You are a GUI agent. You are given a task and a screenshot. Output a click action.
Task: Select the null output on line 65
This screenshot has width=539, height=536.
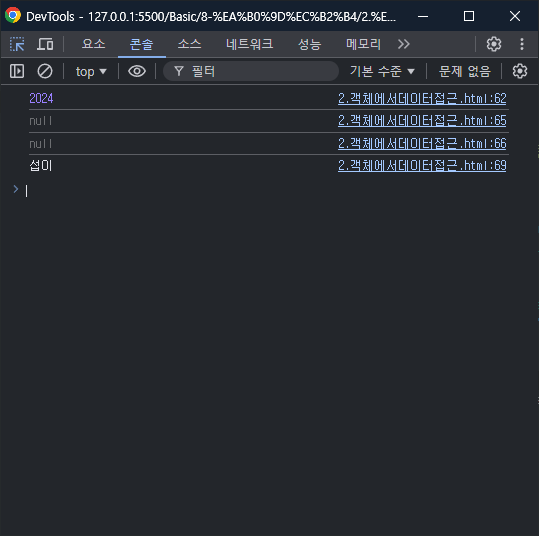click(41, 121)
